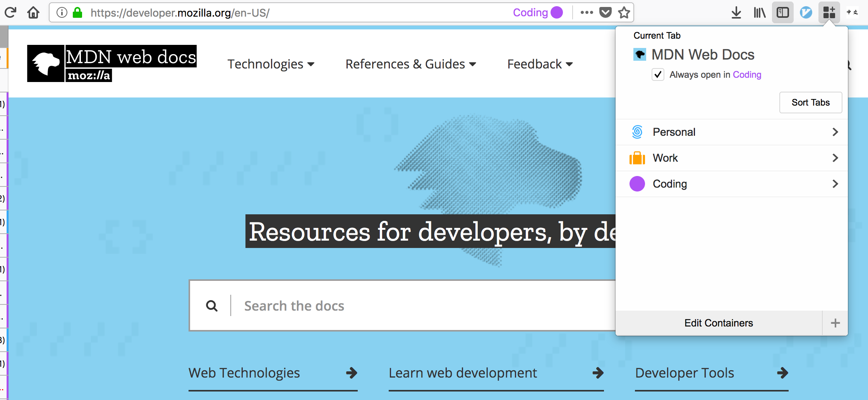Click Edit Containers at popup bottom
Screen dimensions: 868x400
(x=719, y=323)
